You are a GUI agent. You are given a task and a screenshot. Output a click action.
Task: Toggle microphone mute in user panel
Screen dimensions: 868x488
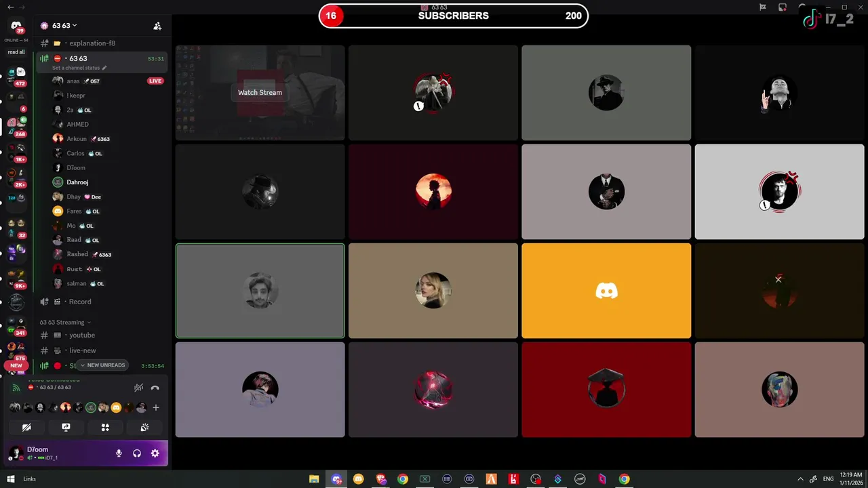click(x=119, y=453)
